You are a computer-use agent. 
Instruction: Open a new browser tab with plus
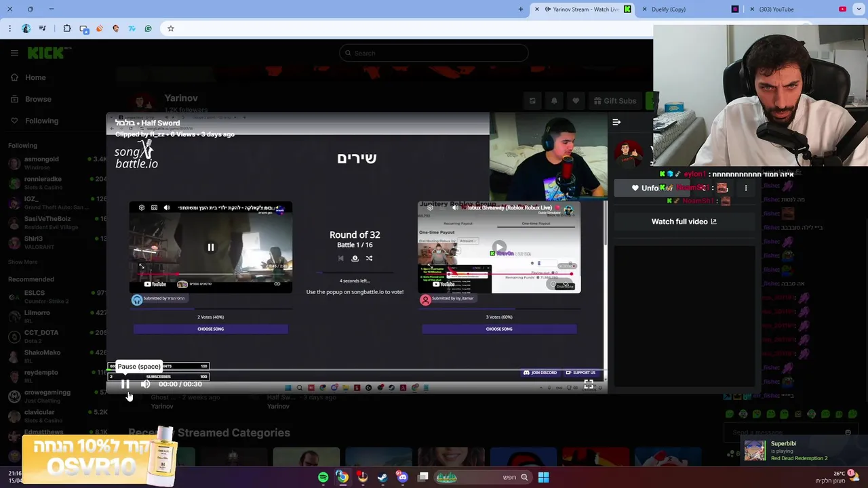point(521,9)
